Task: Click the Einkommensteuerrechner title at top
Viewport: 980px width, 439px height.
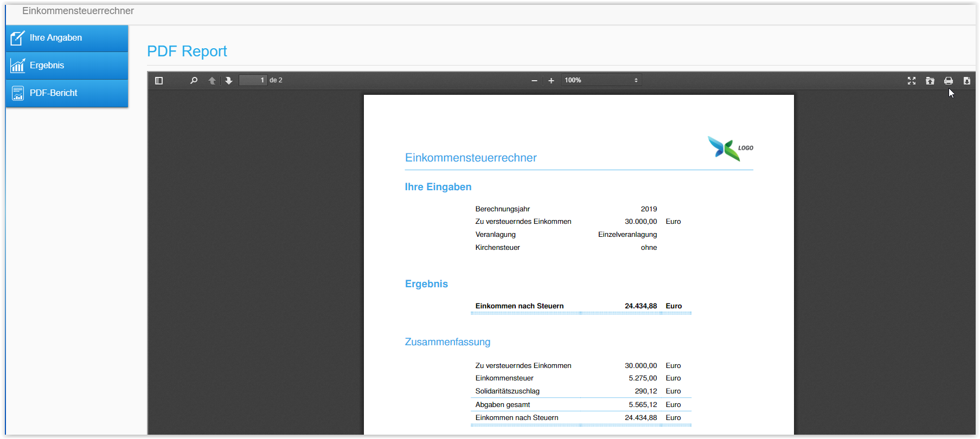Action: pos(78,11)
